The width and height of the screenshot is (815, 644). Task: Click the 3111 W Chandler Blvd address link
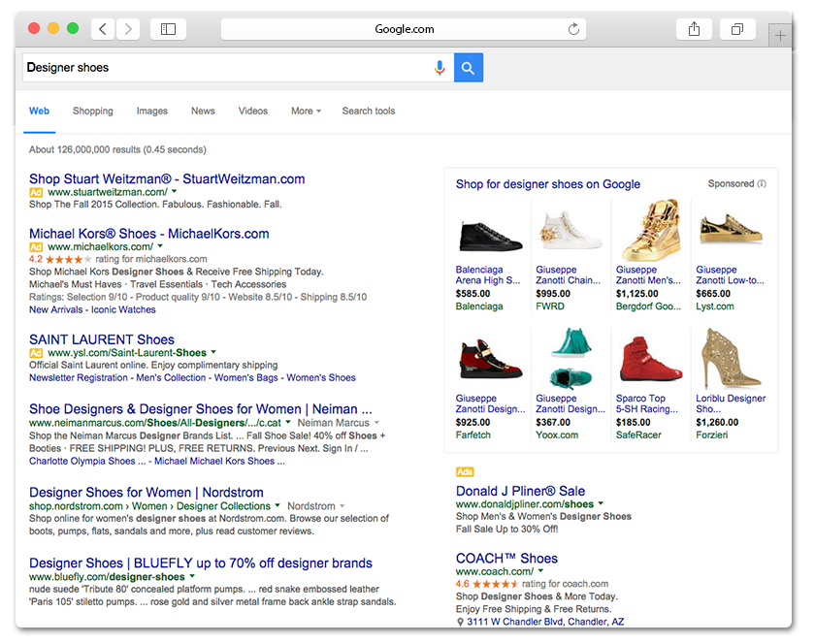click(545, 622)
